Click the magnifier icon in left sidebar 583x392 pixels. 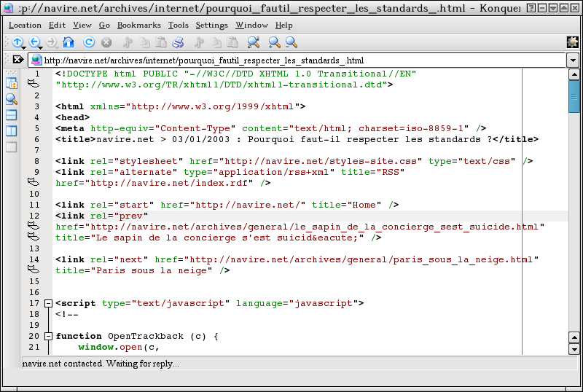tap(11, 99)
